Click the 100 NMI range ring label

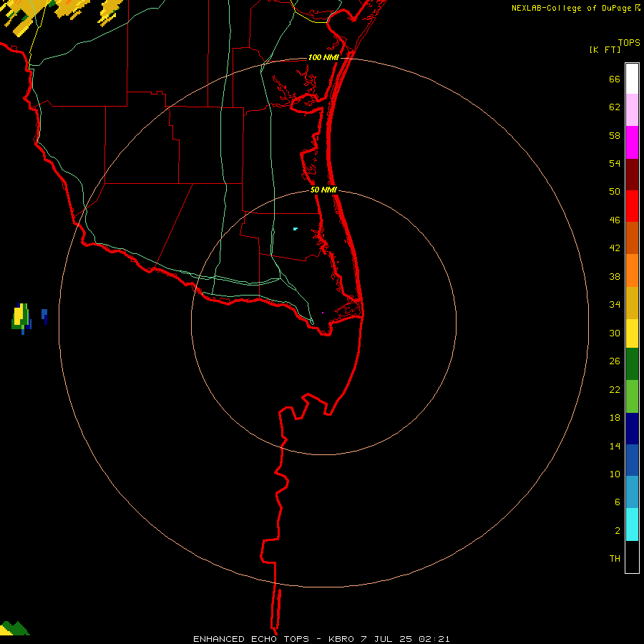tap(323, 57)
